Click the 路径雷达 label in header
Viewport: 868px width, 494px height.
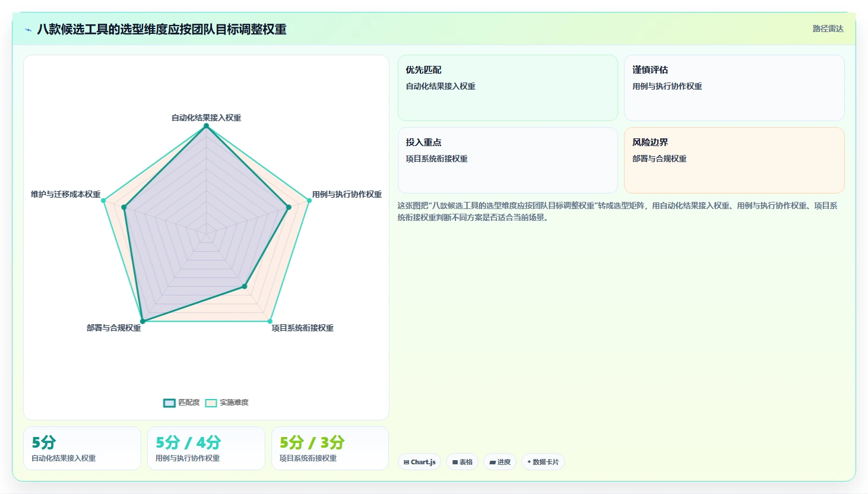tap(828, 28)
